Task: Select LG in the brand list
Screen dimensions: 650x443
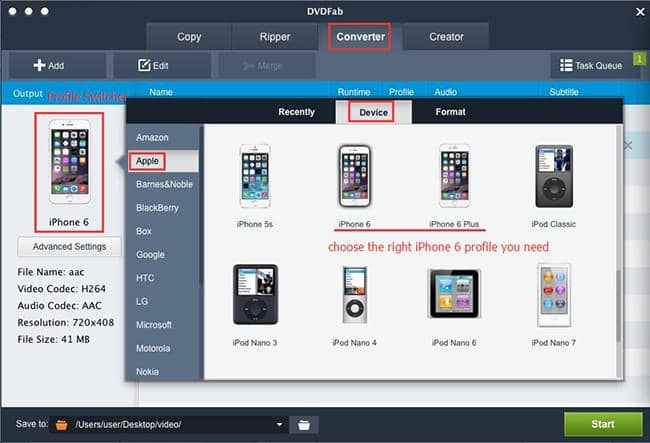Action: pyautogui.click(x=162, y=301)
